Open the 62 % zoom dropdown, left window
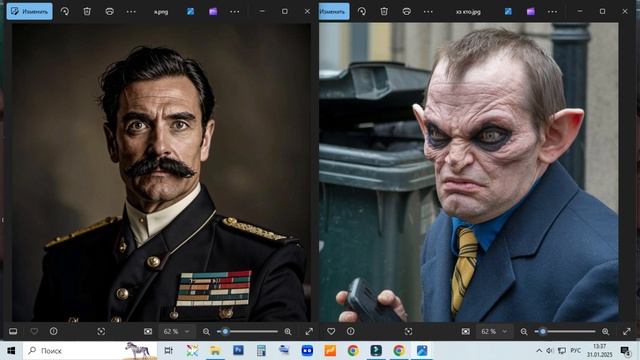This screenshot has width=640, height=360. 176,331
